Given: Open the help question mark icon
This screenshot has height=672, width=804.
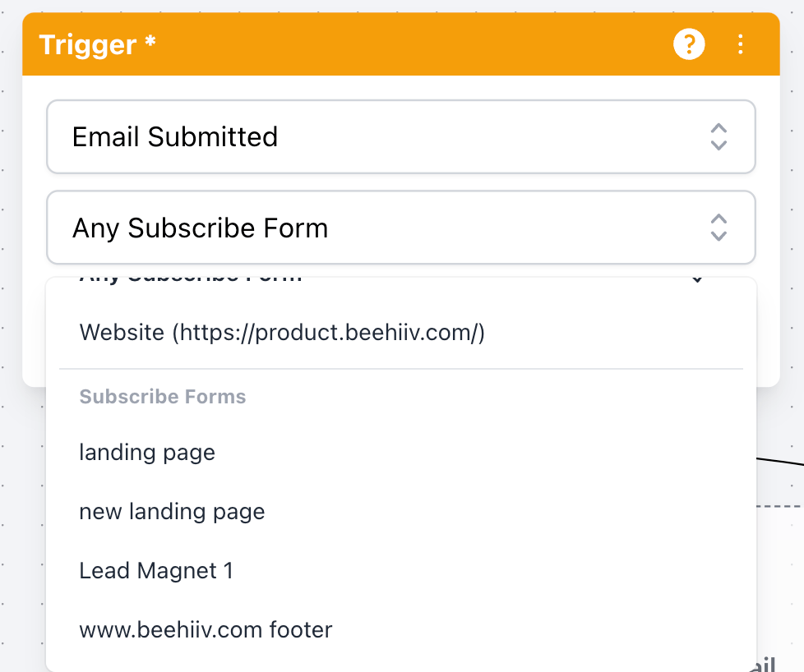Looking at the screenshot, I should (x=689, y=44).
